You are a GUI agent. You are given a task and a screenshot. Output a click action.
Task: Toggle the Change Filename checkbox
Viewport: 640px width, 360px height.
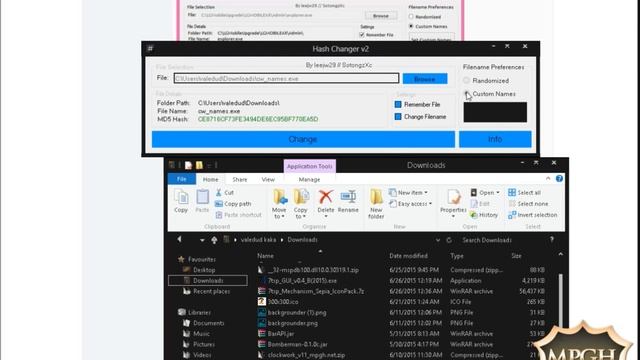click(398, 117)
